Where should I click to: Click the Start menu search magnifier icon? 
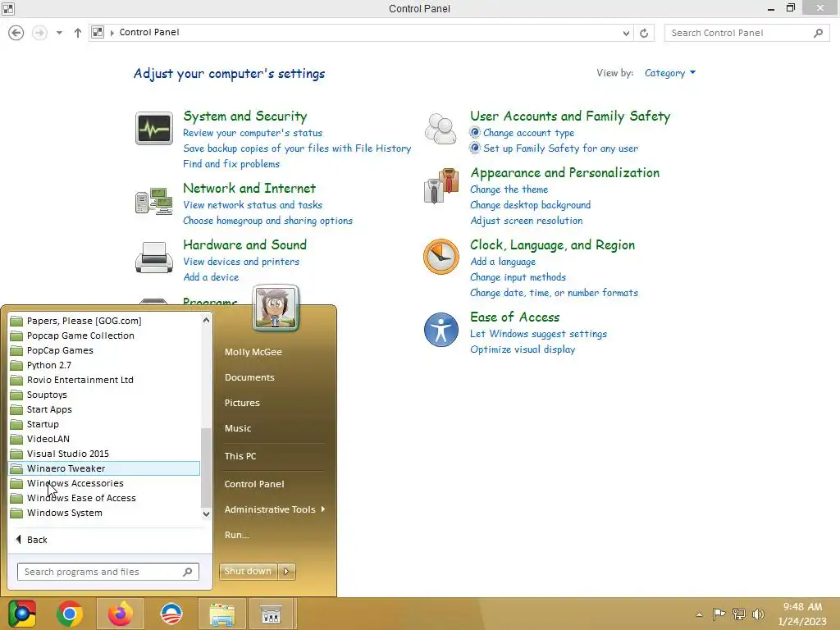pos(188,572)
